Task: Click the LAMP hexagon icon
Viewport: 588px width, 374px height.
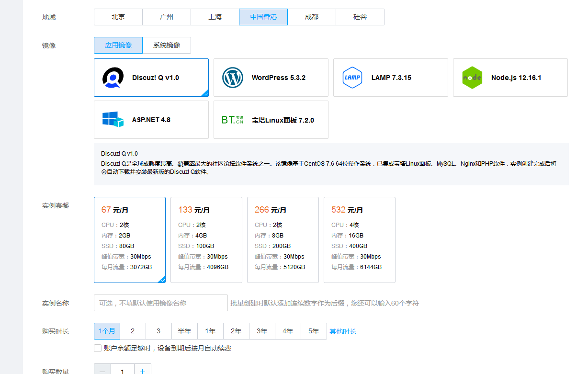Action: tap(352, 78)
